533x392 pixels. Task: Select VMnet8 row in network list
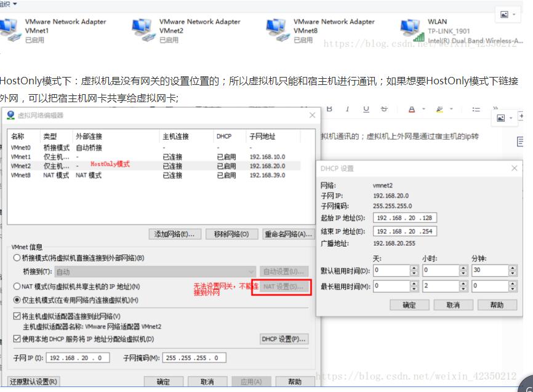(x=154, y=175)
